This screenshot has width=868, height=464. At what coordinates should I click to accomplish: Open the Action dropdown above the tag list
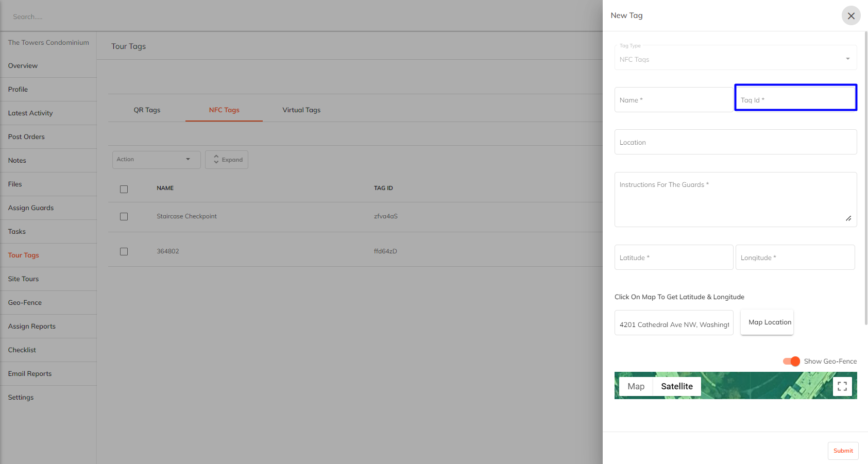tap(156, 159)
